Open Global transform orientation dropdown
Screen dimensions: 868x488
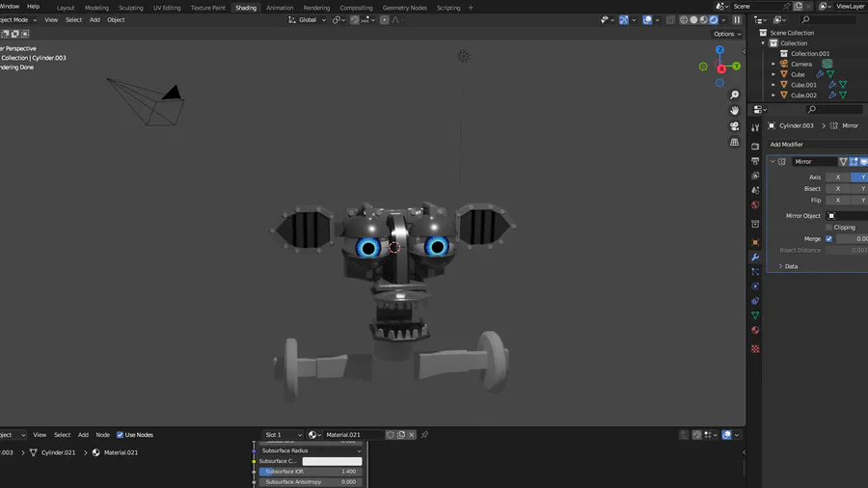click(308, 20)
